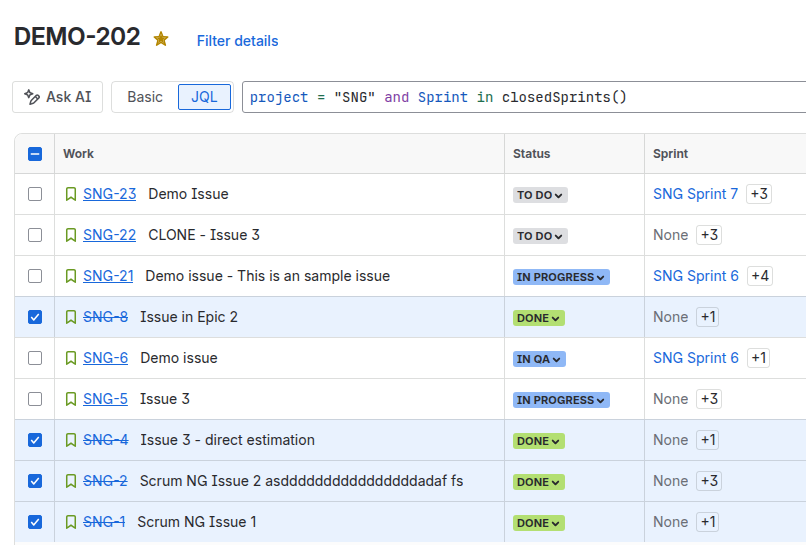Open the DONE status dropdown for SNG-1

pyautogui.click(x=538, y=523)
